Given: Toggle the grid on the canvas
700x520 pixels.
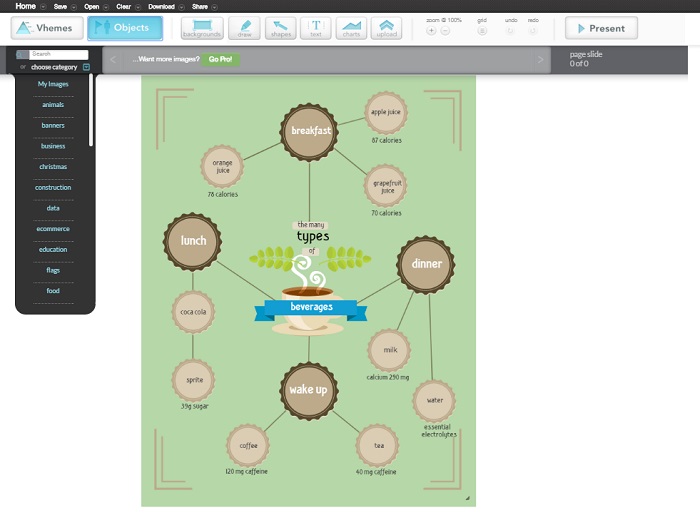Looking at the screenshot, I should (482, 31).
